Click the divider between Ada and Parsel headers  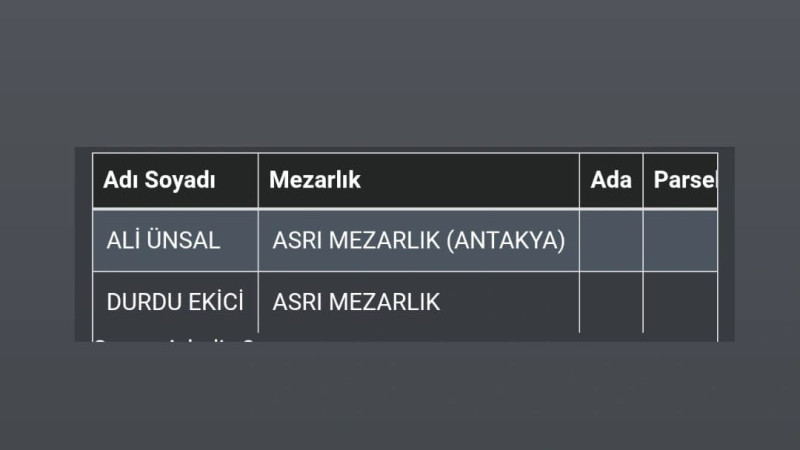tap(643, 181)
